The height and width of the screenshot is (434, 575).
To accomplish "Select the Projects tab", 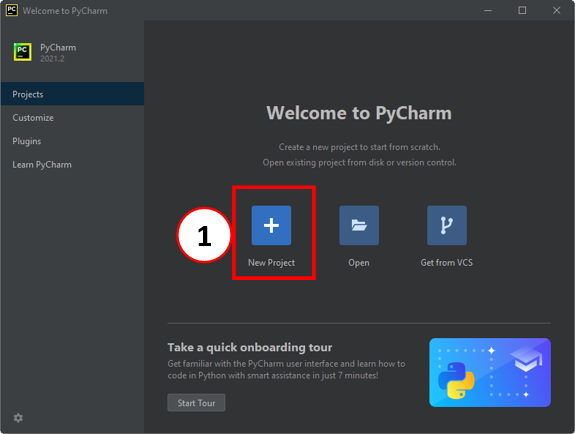I will coord(72,94).
